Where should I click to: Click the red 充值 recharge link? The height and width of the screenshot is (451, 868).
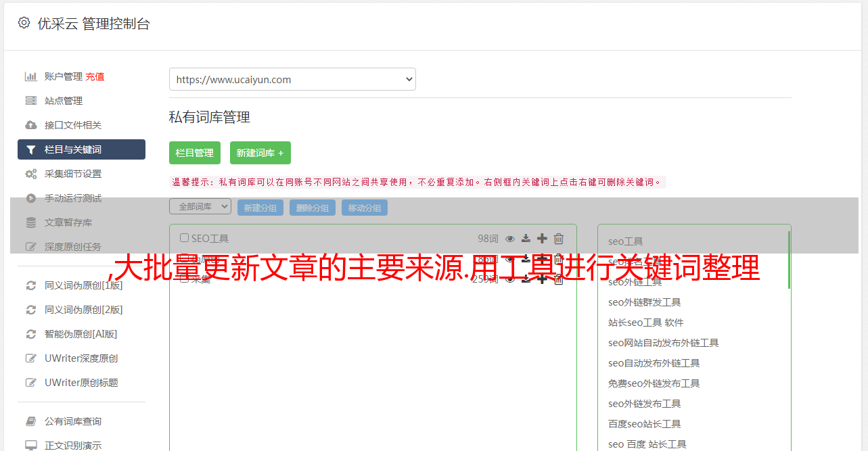click(x=95, y=76)
